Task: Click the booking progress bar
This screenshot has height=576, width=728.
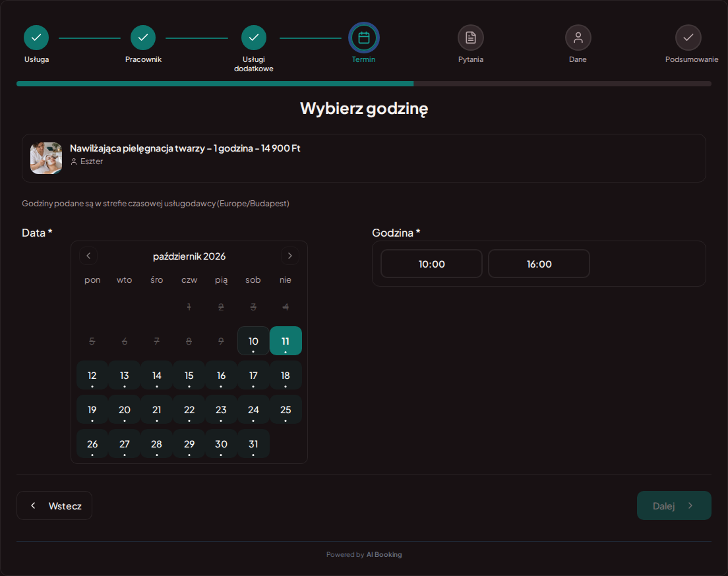Action: click(x=364, y=84)
